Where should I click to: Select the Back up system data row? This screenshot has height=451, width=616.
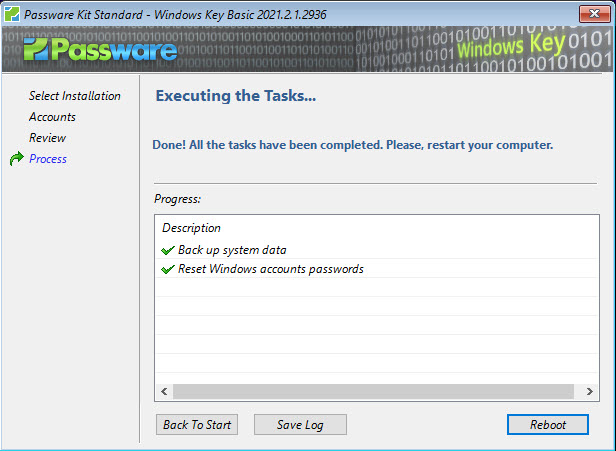(x=377, y=250)
